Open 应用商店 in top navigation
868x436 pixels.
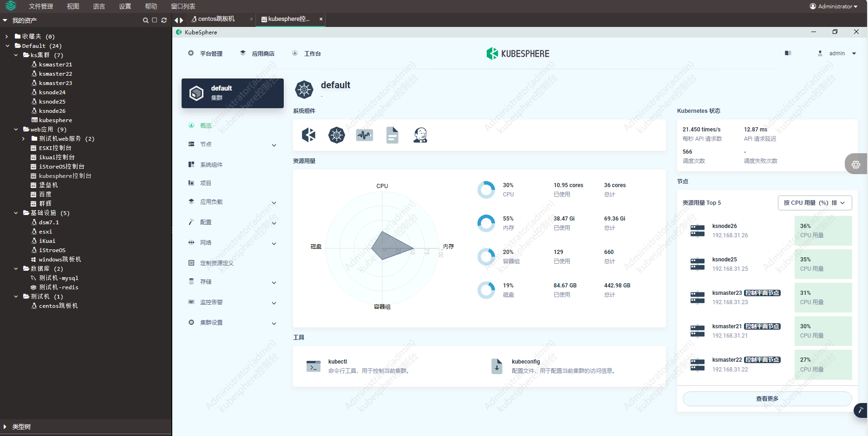point(257,54)
